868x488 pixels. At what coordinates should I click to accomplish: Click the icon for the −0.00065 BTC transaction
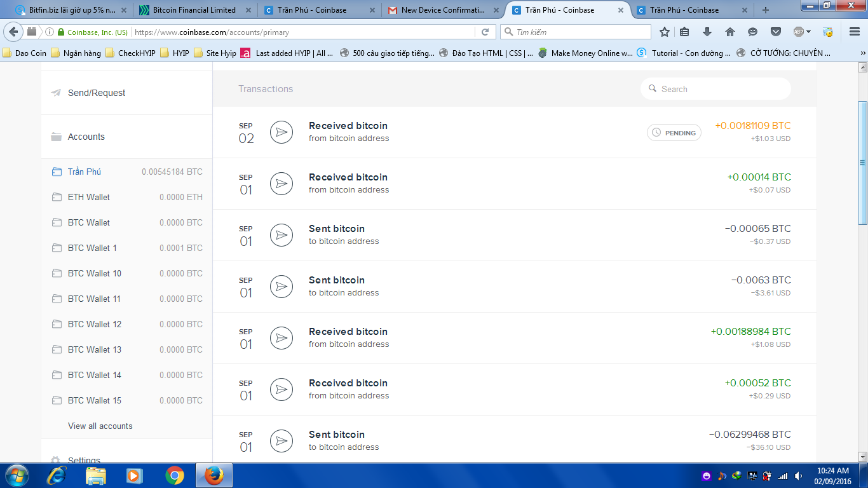tap(281, 235)
